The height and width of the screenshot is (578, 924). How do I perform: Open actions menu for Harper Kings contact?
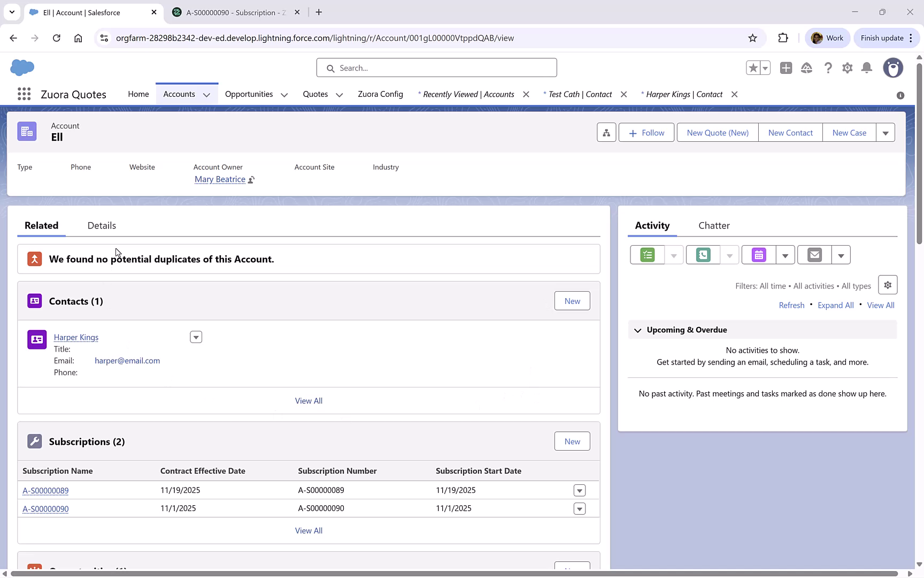click(196, 337)
